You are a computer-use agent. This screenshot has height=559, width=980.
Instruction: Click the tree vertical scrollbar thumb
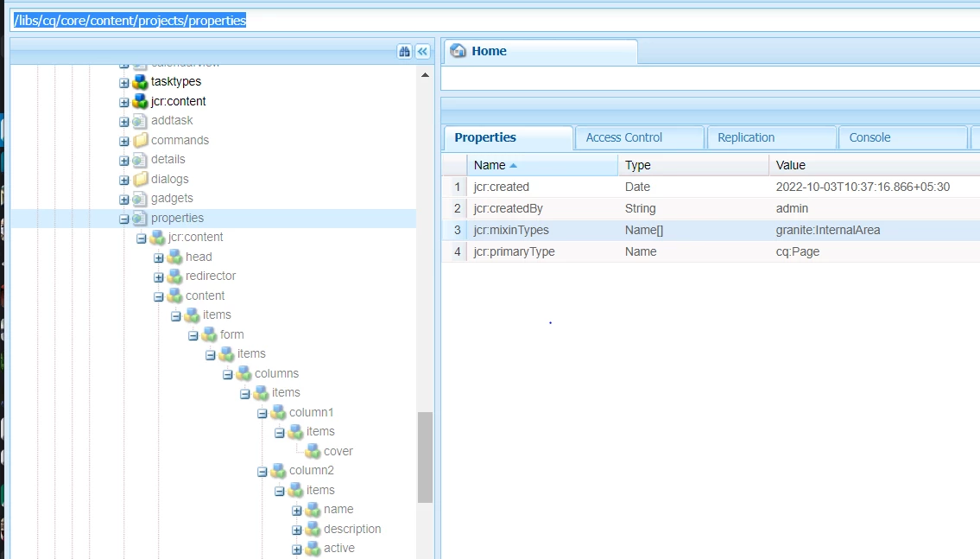(425, 457)
